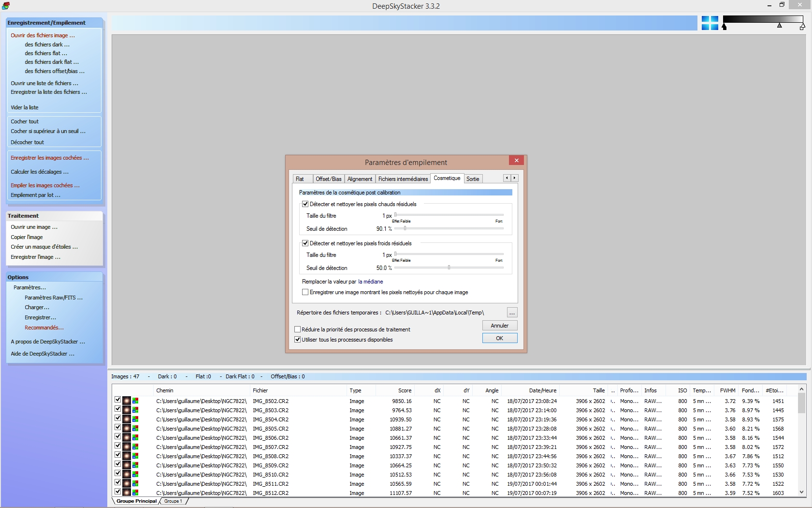Screen dimensions: 812x508
Task: Click the star thumbnail icon for IMG_8505.CR2
Action: (x=127, y=428)
